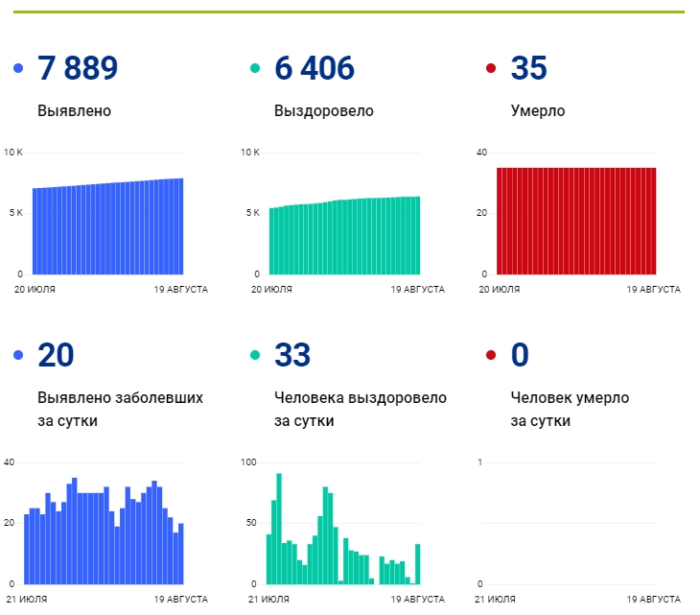Image resolution: width=700 pixels, height=615 pixels.
Task: Click the 10 K axis label of Выявлено chart
Action: tap(13, 153)
